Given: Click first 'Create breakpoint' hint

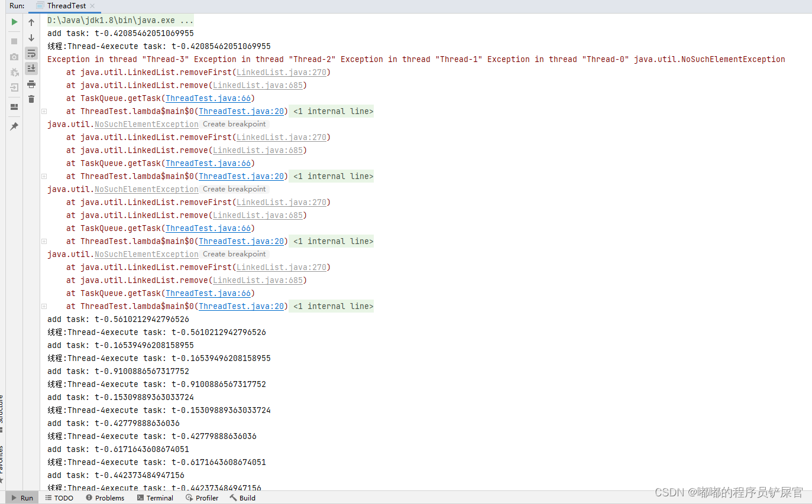Looking at the screenshot, I should click(x=234, y=124).
